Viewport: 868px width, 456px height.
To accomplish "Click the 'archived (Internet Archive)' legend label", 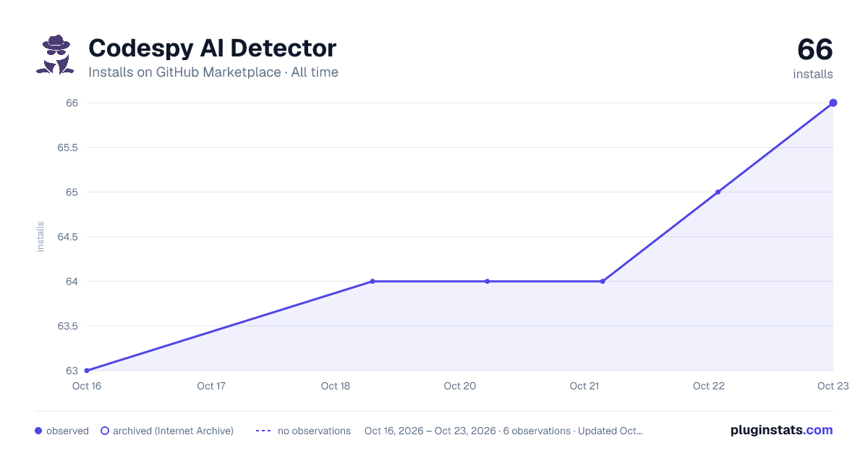I will coord(173,431).
